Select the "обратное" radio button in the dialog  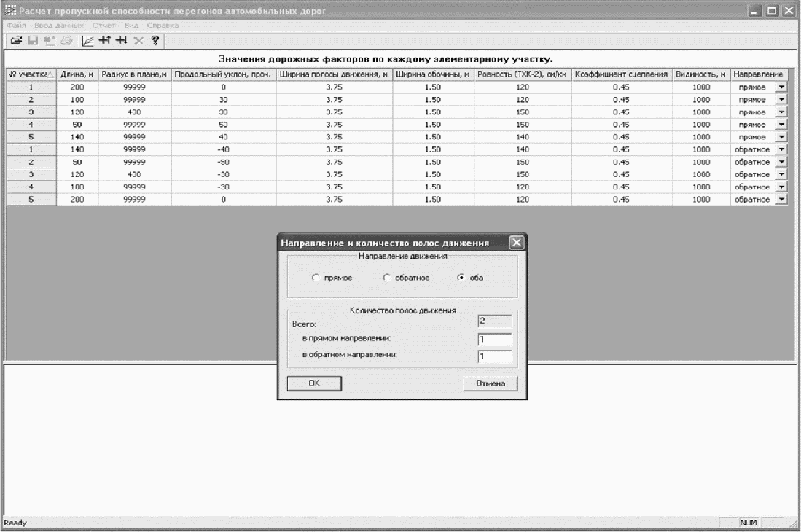(387, 278)
